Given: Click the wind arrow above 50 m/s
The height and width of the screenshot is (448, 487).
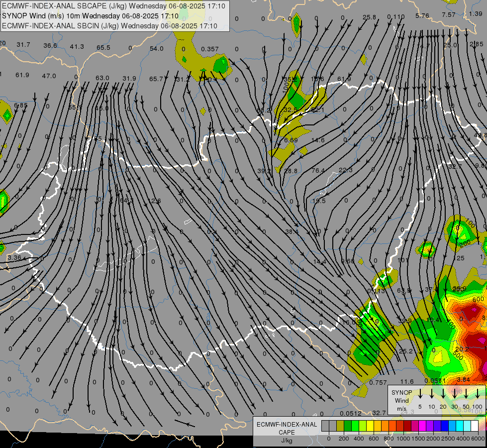Looking at the screenshot, I should click(466, 394).
